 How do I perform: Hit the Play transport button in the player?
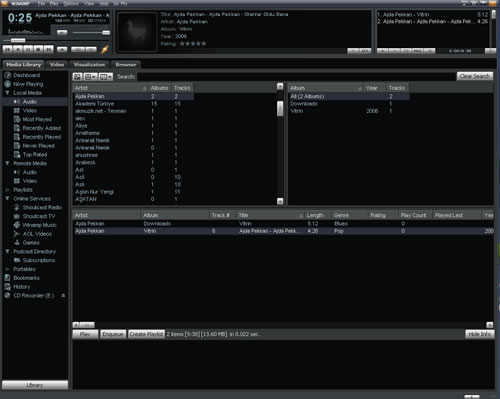(x=18, y=49)
